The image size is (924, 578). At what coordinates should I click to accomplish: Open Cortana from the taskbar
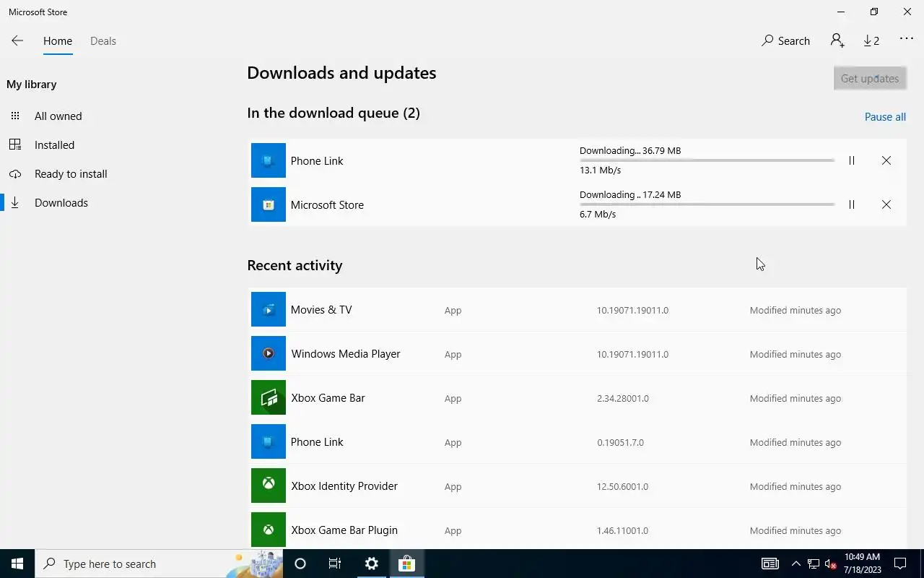[x=300, y=564]
